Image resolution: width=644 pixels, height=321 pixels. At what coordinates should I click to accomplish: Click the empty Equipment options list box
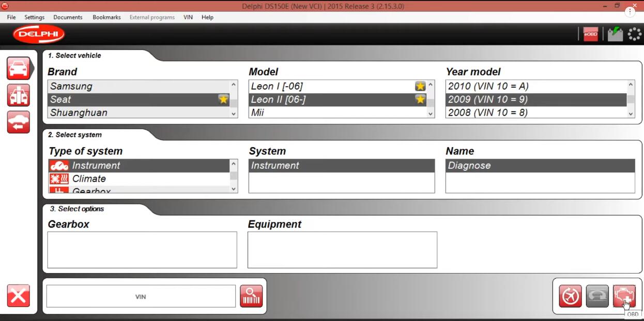(342, 250)
